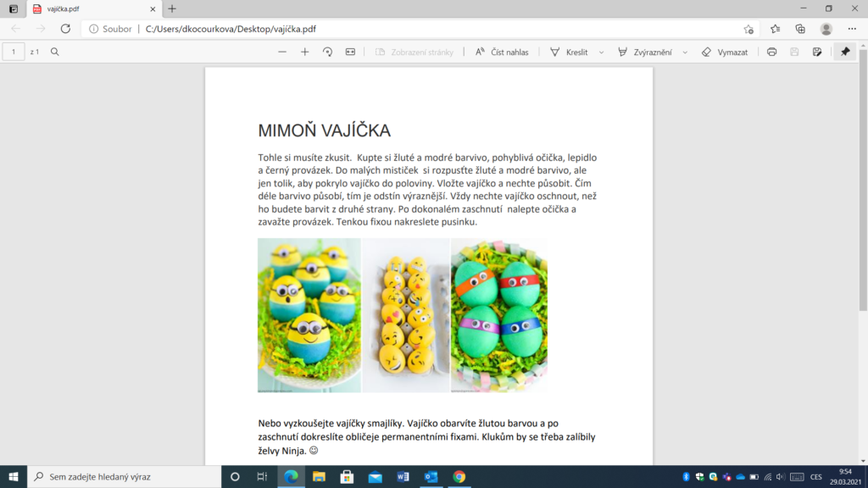Viewport: 868px width, 488px height.
Task: Click the battery status tray icon
Action: coord(754,476)
